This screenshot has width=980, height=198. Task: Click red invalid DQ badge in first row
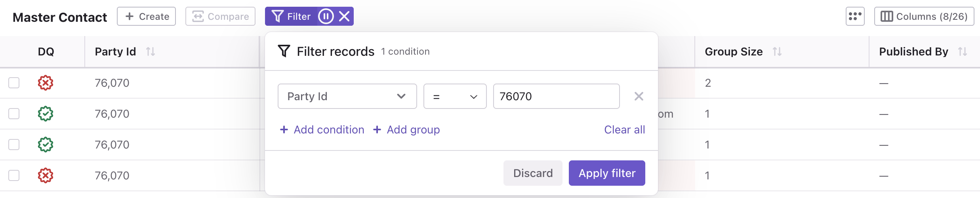point(46,83)
